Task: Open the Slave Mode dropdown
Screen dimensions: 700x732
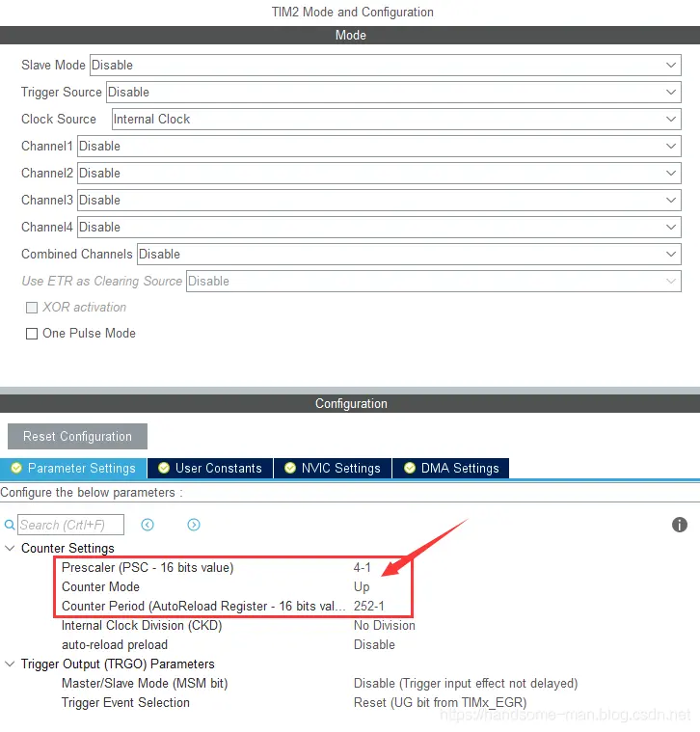Action: pyautogui.click(x=386, y=65)
